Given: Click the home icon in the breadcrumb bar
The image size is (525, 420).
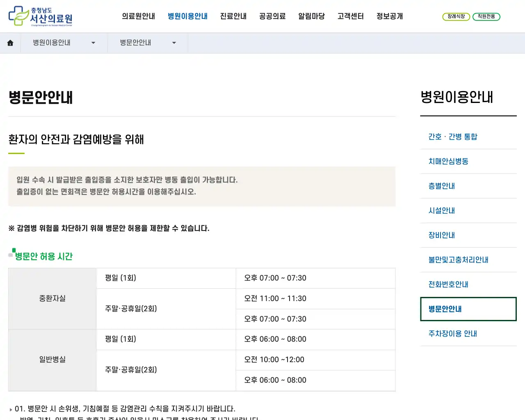Looking at the screenshot, I should [x=10, y=43].
